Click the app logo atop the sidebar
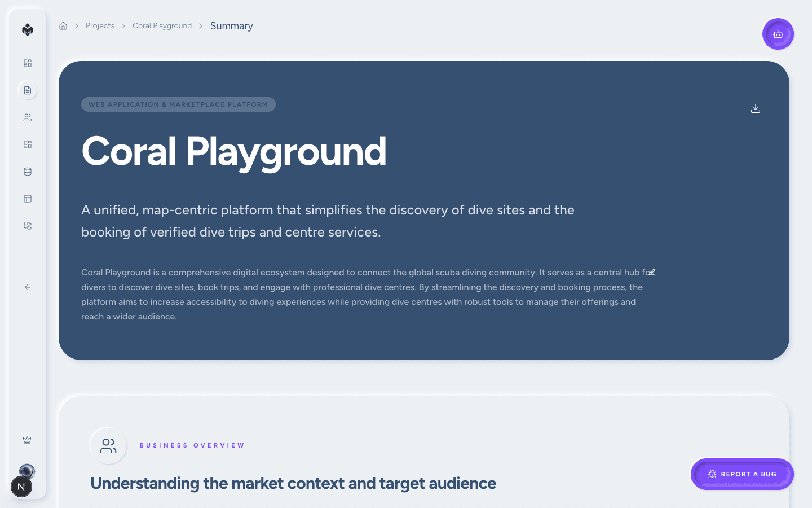812x508 pixels. (x=28, y=30)
